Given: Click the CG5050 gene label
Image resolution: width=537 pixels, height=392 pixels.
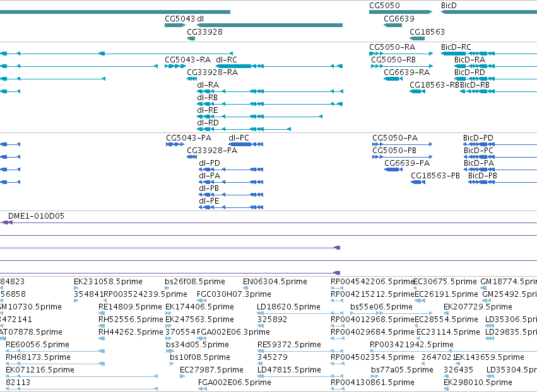Looking at the screenshot, I should point(384,6).
